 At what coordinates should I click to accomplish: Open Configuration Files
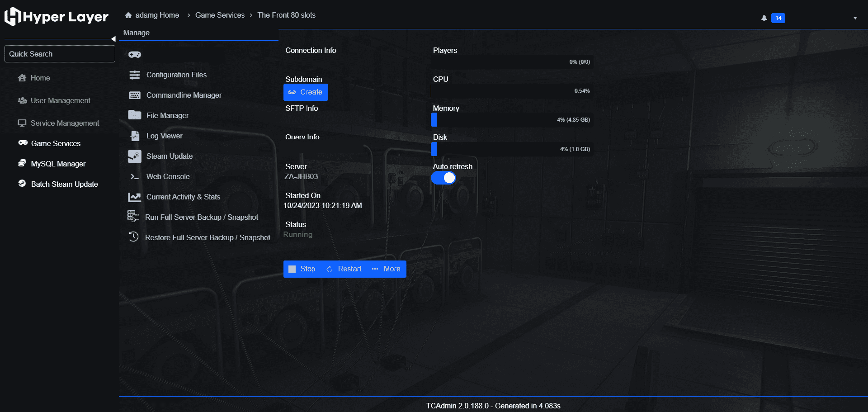[176, 75]
